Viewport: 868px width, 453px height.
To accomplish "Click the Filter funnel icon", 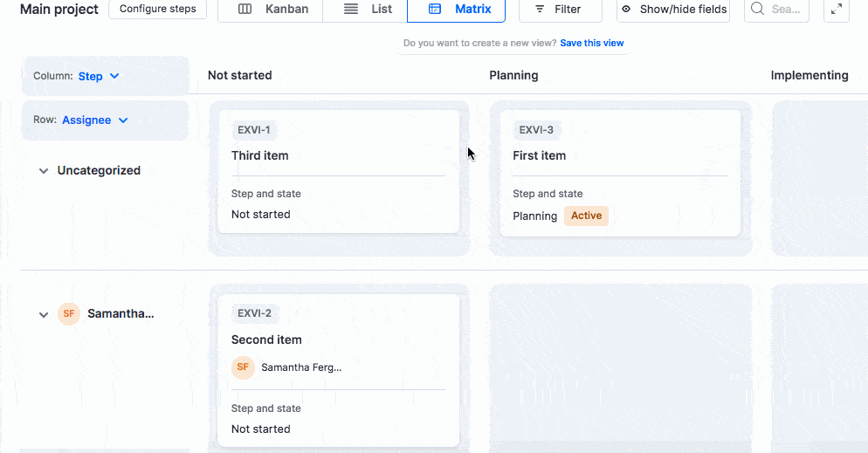I will click(537, 9).
